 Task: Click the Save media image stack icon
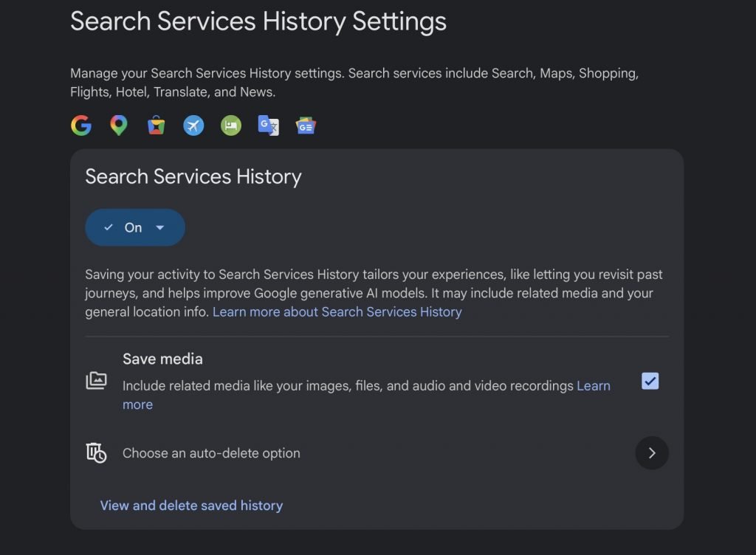[x=97, y=381]
